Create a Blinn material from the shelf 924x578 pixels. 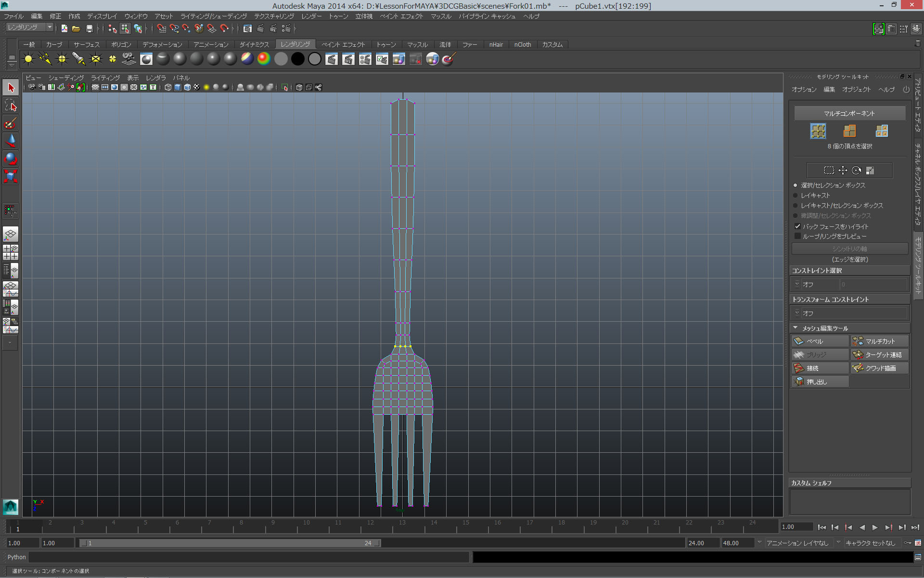click(179, 59)
